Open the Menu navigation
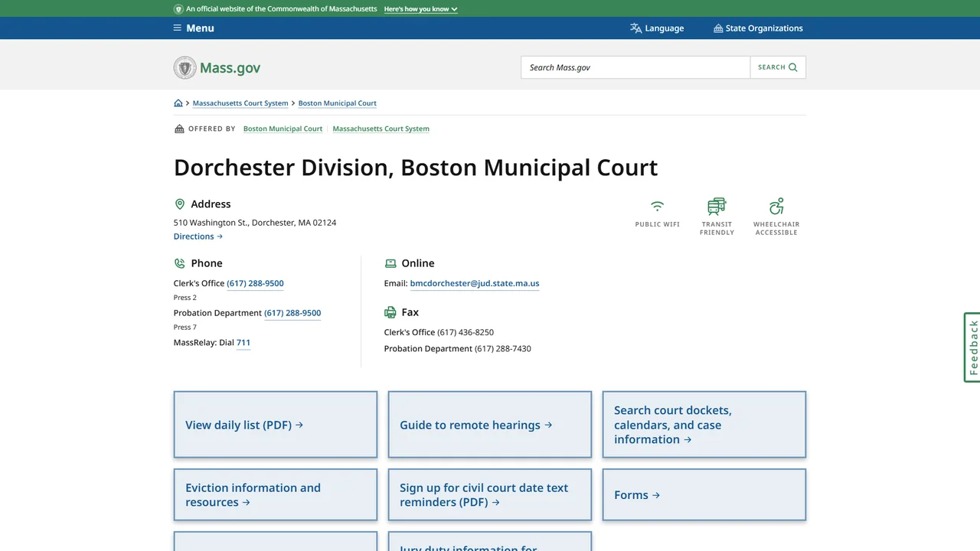 [194, 28]
